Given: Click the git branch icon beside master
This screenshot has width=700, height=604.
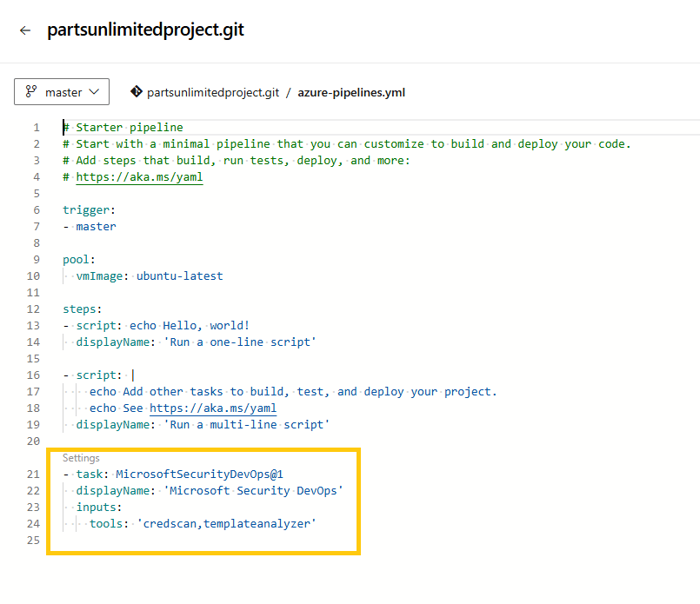Looking at the screenshot, I should (32, 91).
